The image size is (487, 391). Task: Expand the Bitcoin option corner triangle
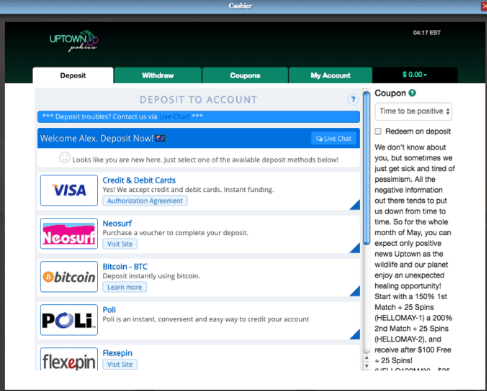pos(355,291)
